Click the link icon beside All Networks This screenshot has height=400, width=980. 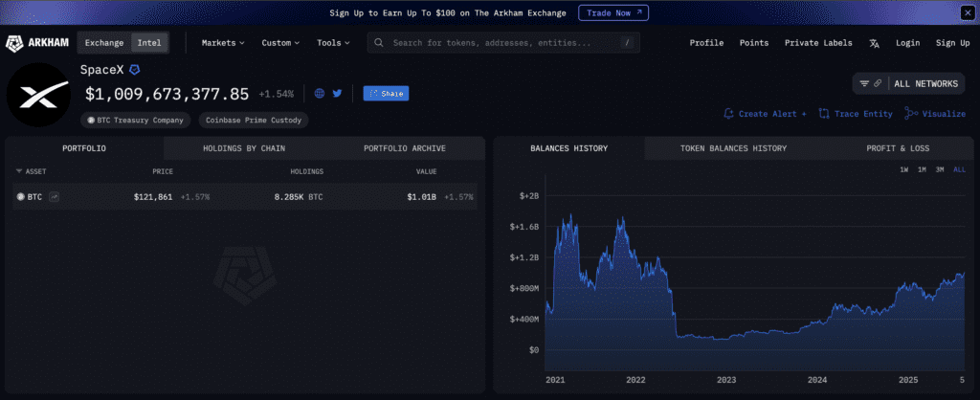878,84
